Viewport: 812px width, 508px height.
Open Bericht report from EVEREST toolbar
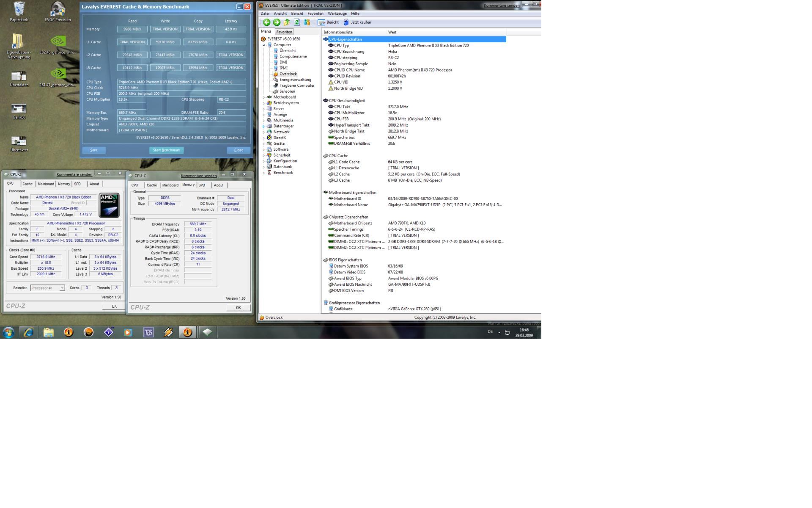pos(328,22)
